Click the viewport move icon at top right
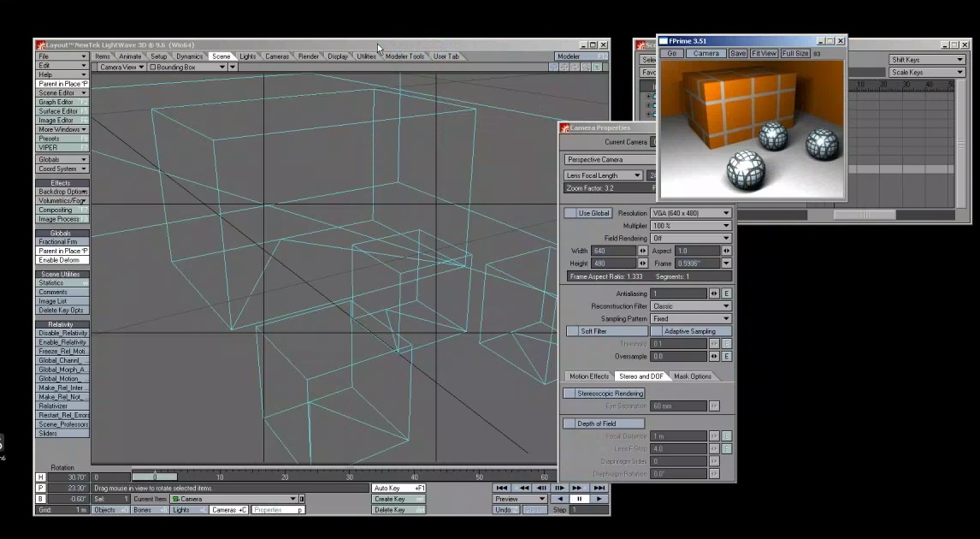 [564, 67]
